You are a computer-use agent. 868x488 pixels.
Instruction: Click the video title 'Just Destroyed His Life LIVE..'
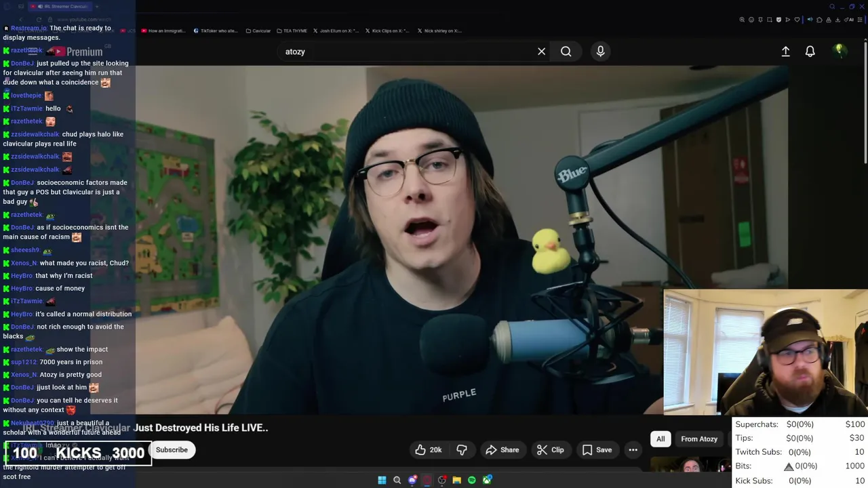pos(201,428)
